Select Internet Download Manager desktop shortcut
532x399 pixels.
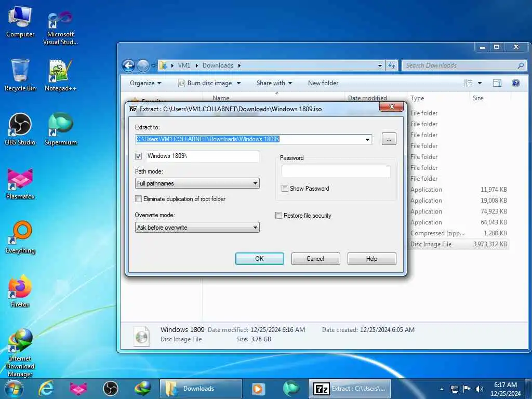click(20, 353)
